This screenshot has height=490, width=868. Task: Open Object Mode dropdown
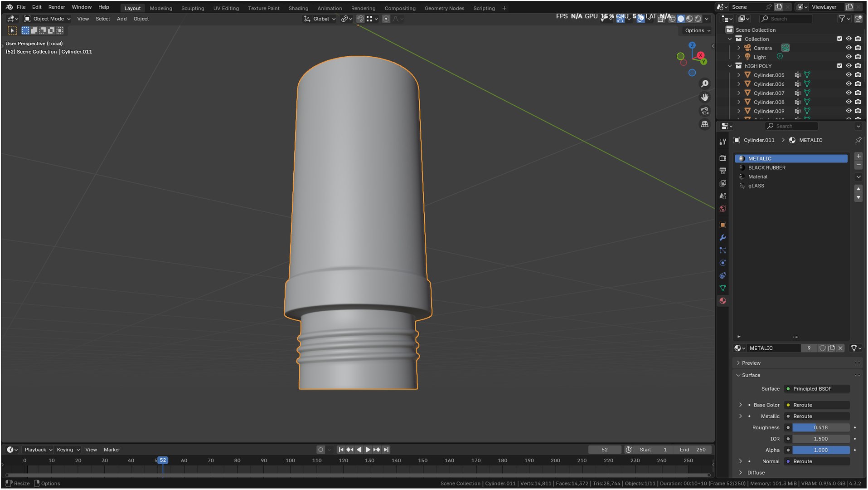(x=47, y=19)
